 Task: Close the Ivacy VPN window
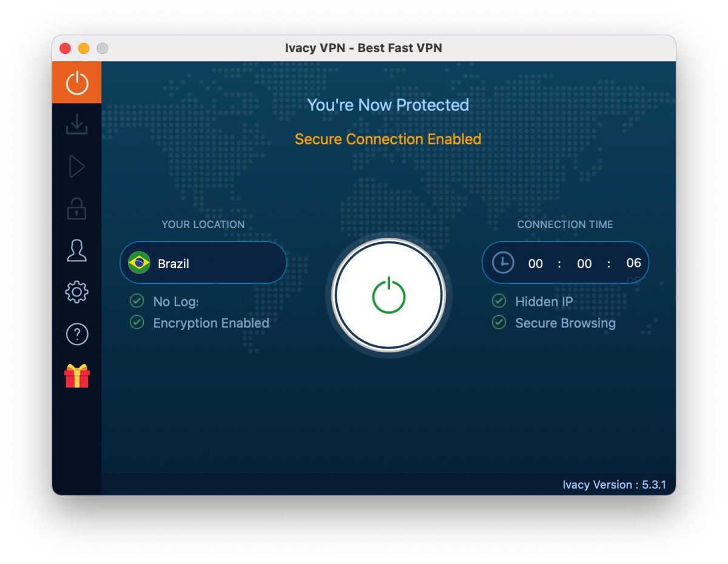[65, 48]
